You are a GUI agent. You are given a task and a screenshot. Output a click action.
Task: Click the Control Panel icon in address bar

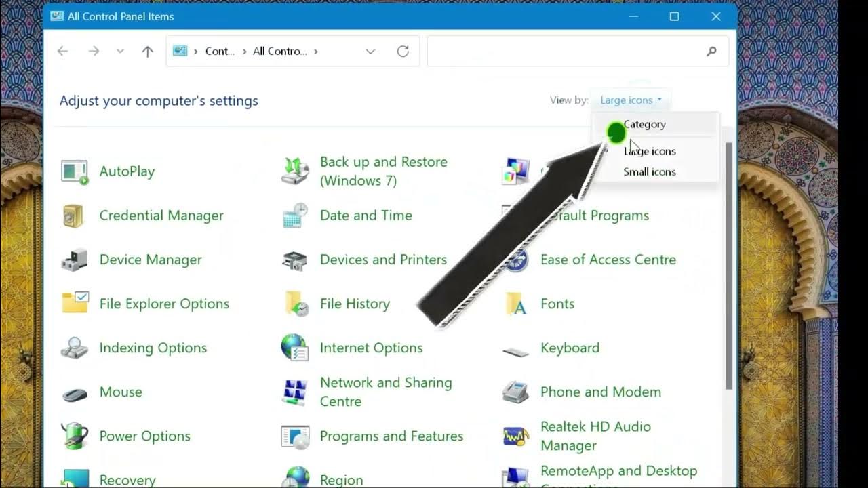[180, 51]
